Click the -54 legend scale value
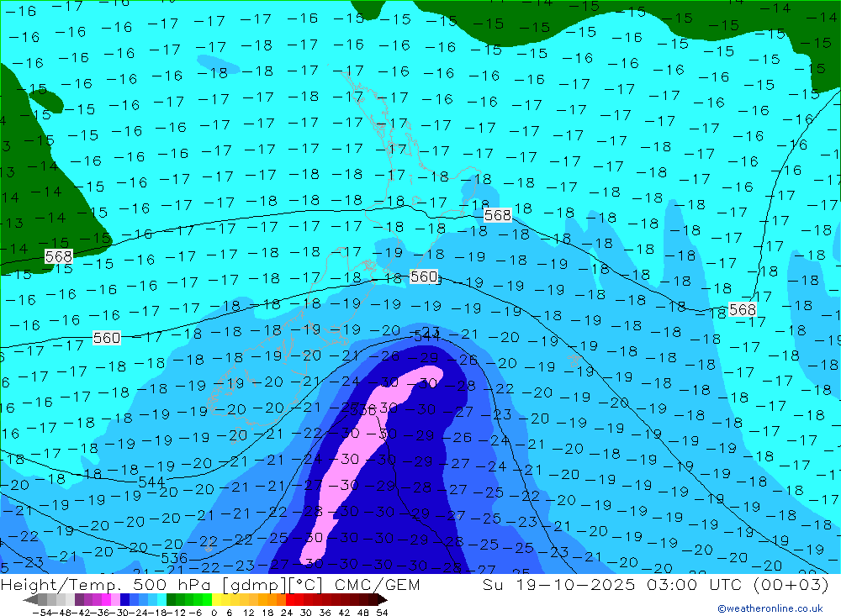 [x=42, y=613]
